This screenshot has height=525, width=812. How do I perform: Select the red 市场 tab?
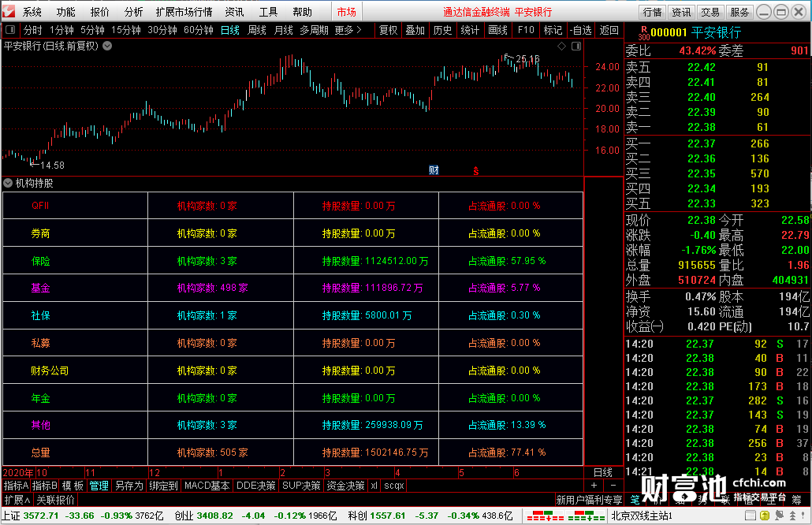coord(346,11)
